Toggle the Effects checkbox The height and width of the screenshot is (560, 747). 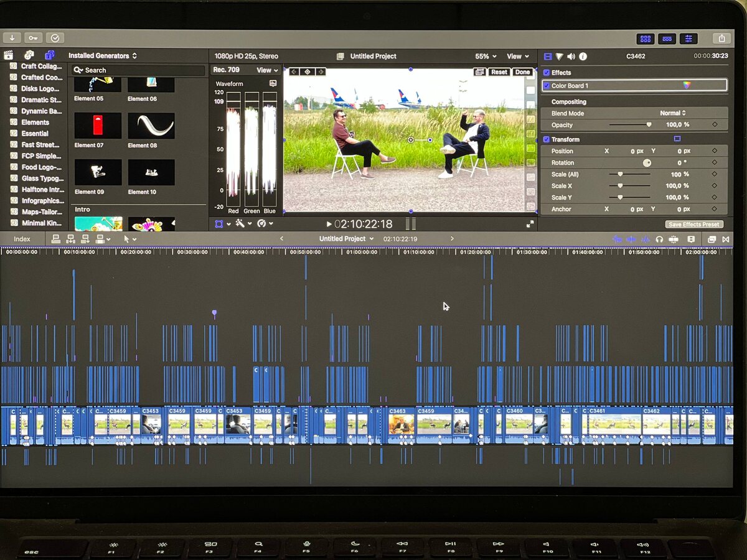[x=547, y=73]
